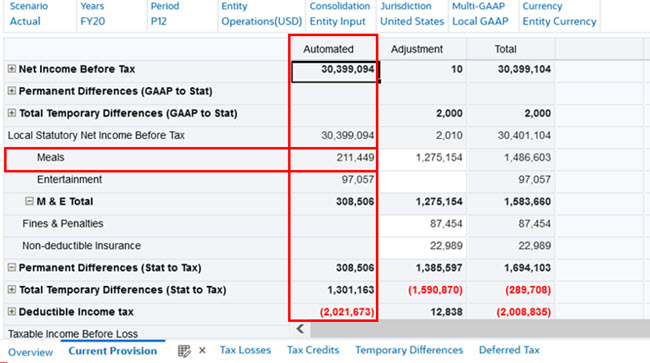Select Net Income Before Tax Adjustment cell 10
Viewport: 650px width, 363px height.
423,71
